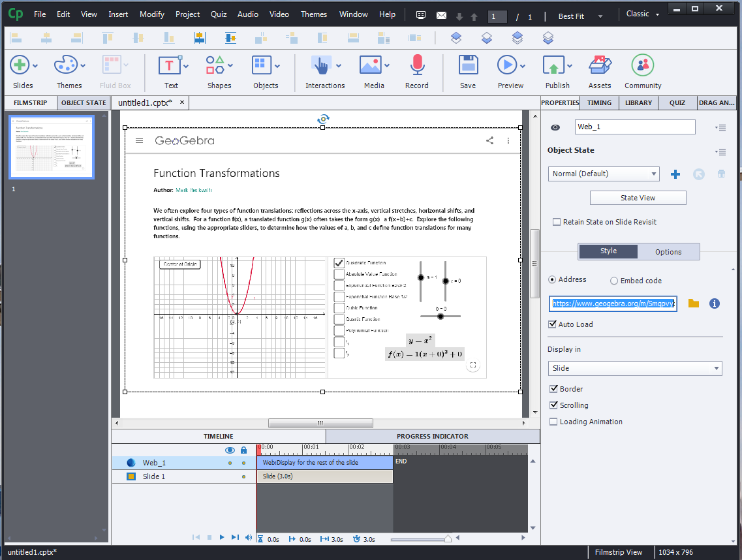Enable Loading Animation checkbox
The image size is (742, 560).
point(553,422)
